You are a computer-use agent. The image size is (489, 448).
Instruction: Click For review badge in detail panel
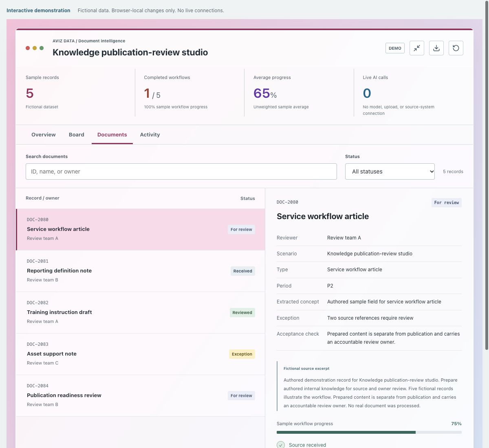point(447,202)
